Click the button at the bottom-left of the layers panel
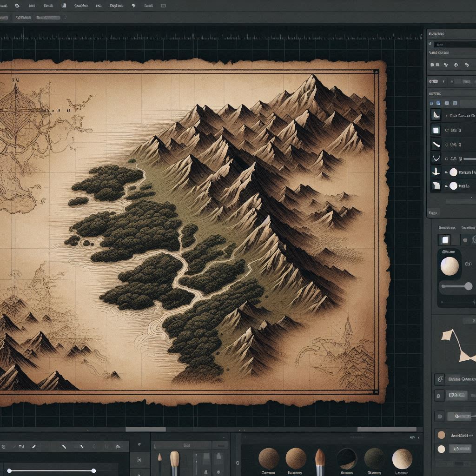This screenshot has height=476, width=476. coord(433,213)
